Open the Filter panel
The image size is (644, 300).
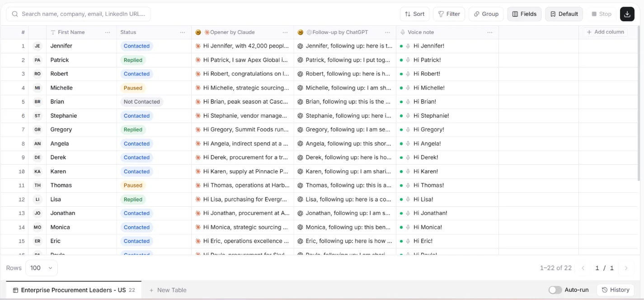(x=449, y=14)
